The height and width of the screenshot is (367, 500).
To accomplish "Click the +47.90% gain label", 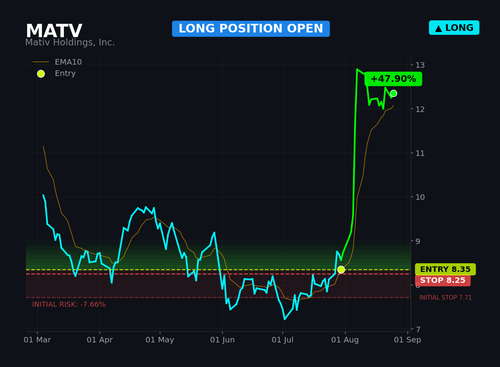I will pyautogui.click(x=393, y=79).
